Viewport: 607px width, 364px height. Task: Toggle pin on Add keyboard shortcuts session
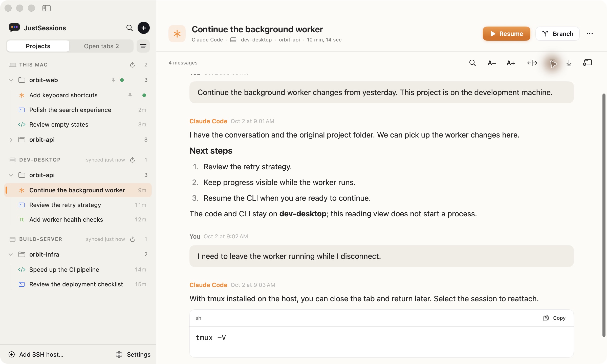130,95
